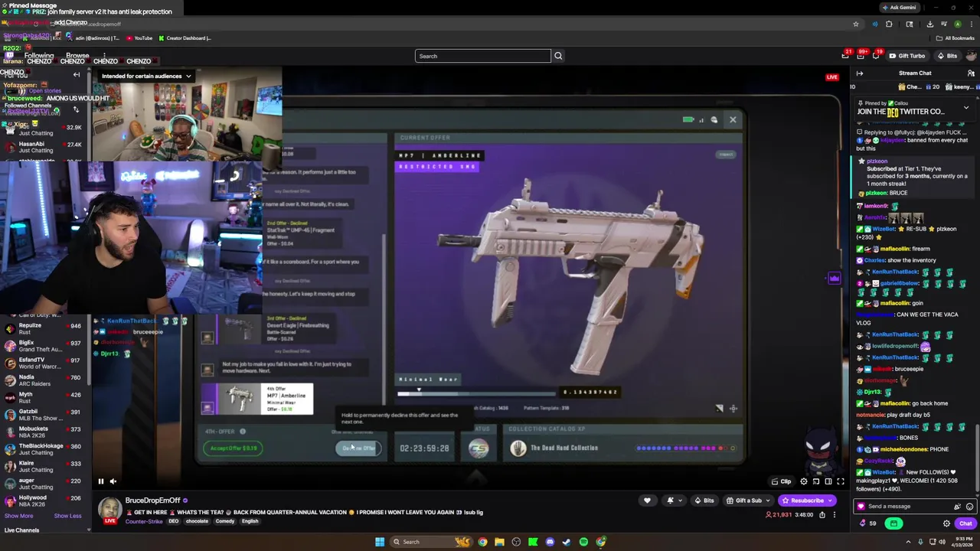
Task: Select the chocolate stream tag
Action: click(x=197, y=521)
